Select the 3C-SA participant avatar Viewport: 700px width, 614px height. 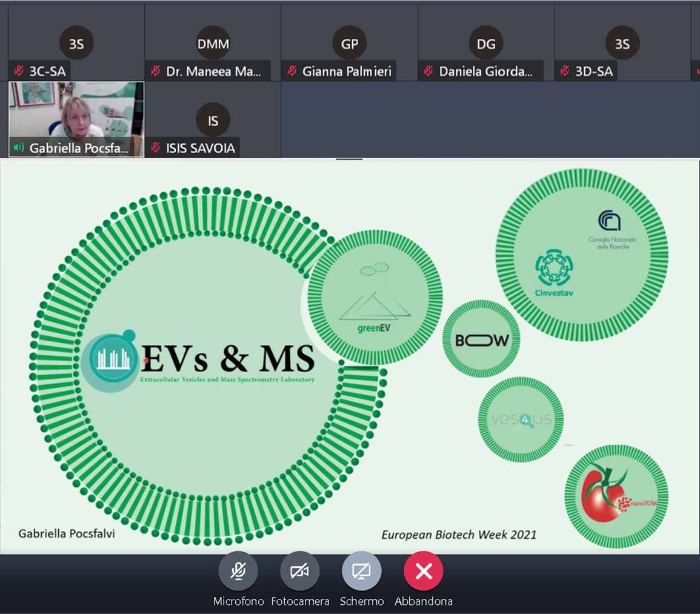76,43
